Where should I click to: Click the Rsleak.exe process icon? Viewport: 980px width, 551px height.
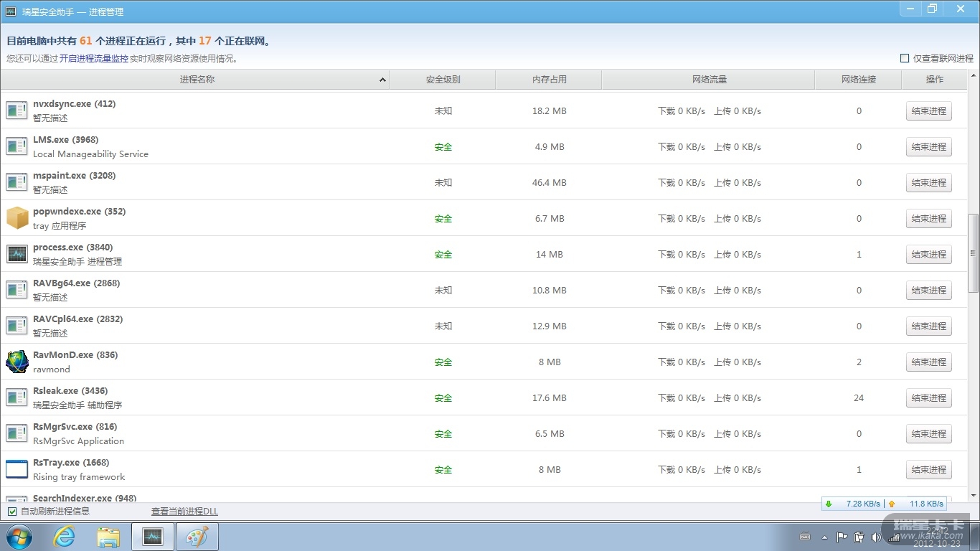point(17,397)
